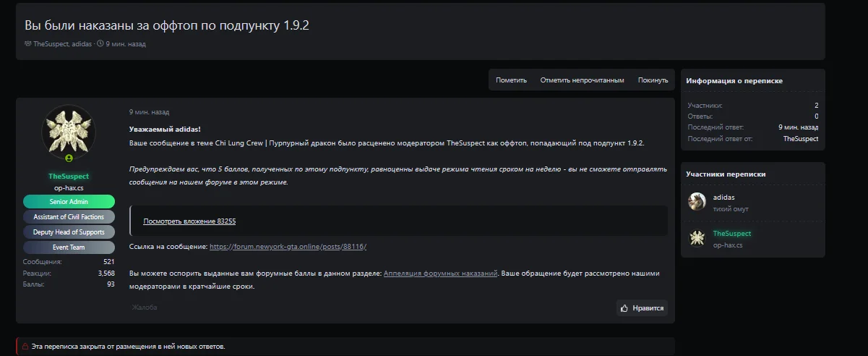Click the thumbs-up icon in the Нравится button
Image resolution: width=868 pixels, height=356 pixels.
624,308
